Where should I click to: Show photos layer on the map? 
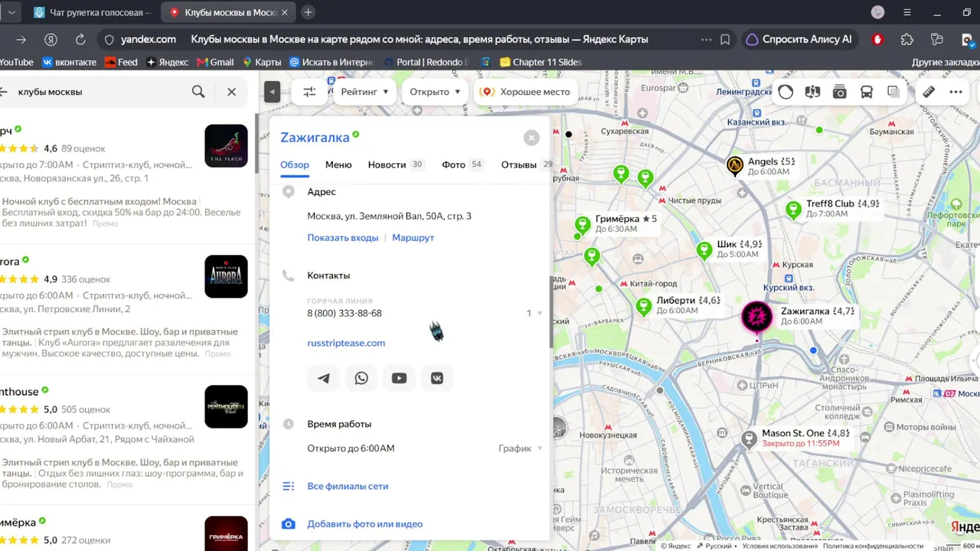840,92
